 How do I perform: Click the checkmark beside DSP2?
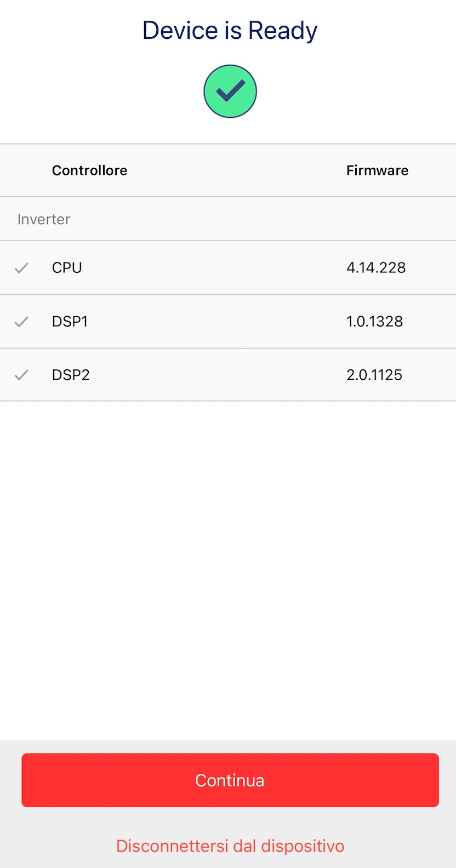[x=21, y=375]
